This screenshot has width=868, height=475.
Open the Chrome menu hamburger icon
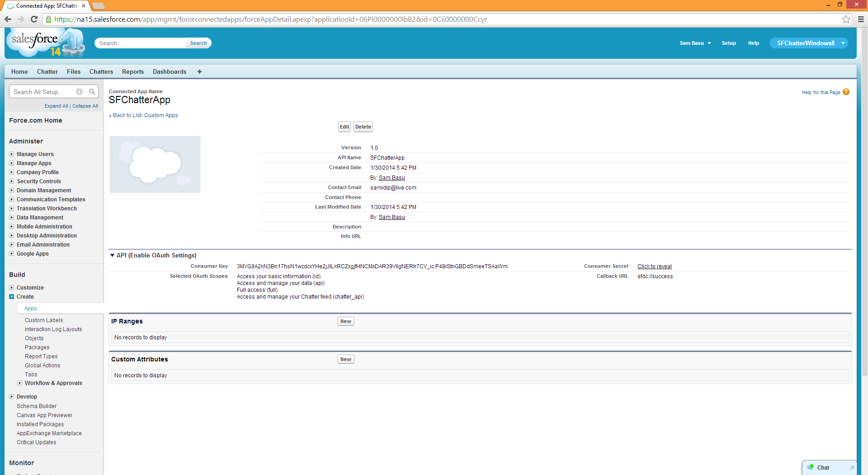tap(861, 19)
